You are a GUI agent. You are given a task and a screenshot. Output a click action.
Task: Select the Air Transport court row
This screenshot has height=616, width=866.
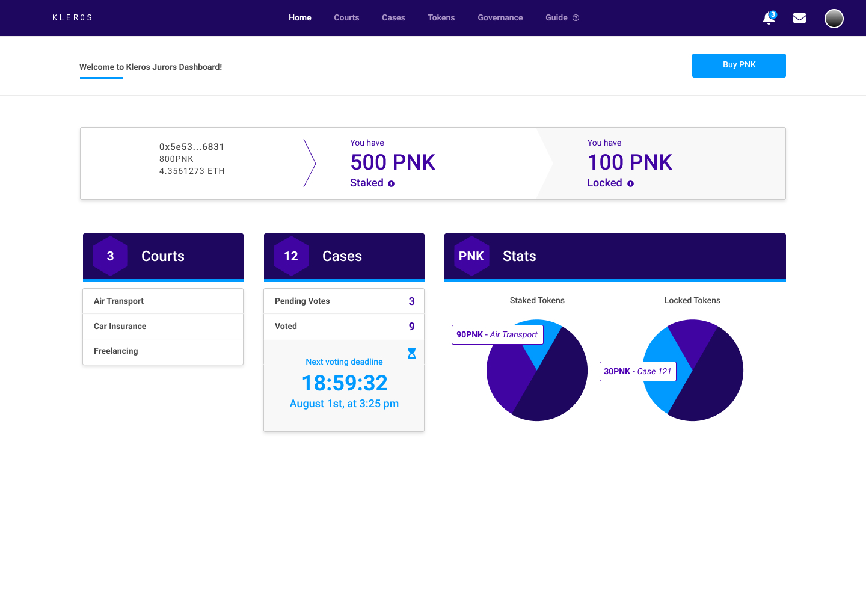point(163,301)
